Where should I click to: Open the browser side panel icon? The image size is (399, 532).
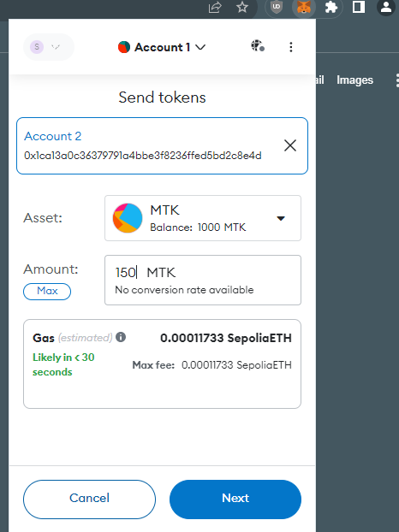pyautogui.click(x=358, y=7)
